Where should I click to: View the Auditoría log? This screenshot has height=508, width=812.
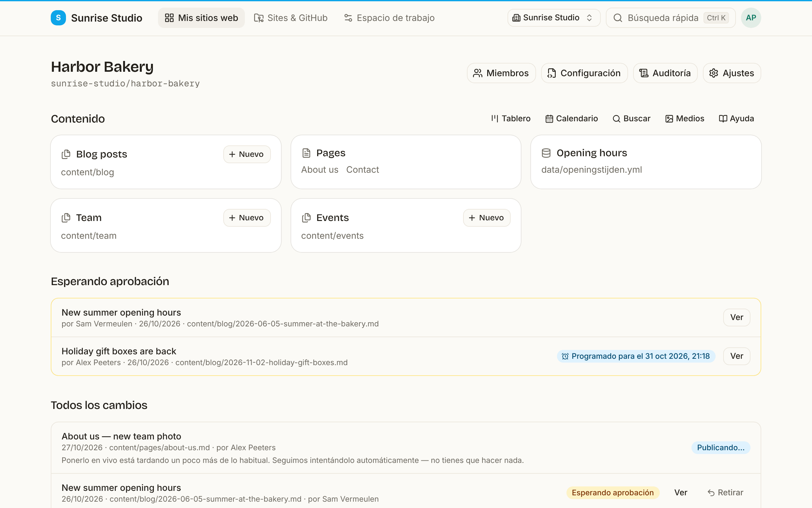[x=665, y=73]
